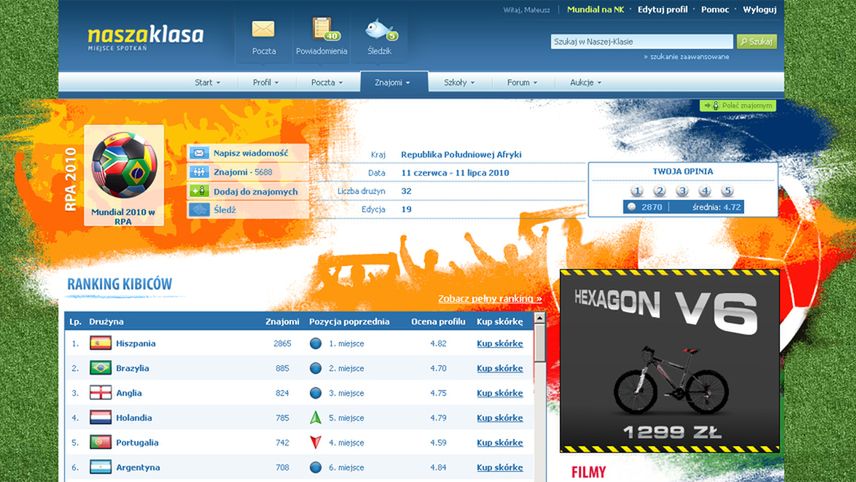Click Kup skórkę for Argentyna
Viewport: 856px width, 482px height.
[x=500, y=467]
